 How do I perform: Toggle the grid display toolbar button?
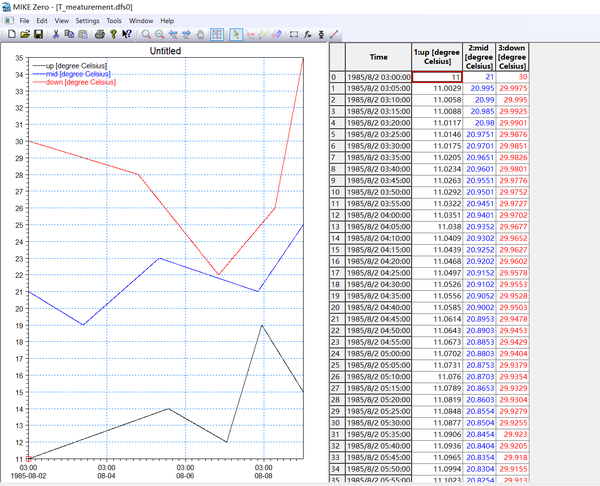click(x=216, y=34)
